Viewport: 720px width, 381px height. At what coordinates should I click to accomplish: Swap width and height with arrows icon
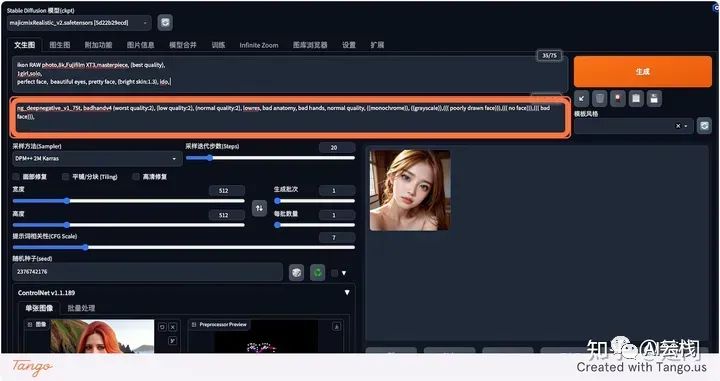click(259, 208)
